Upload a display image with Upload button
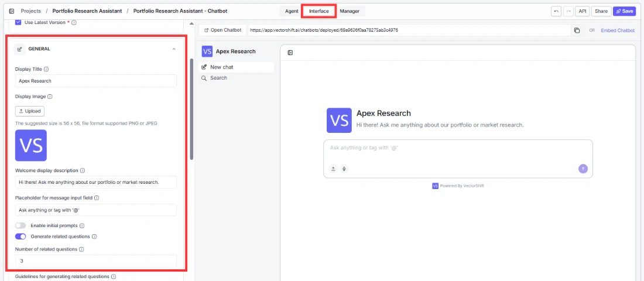The image size is (644, 281). click(x=30, y=111)
